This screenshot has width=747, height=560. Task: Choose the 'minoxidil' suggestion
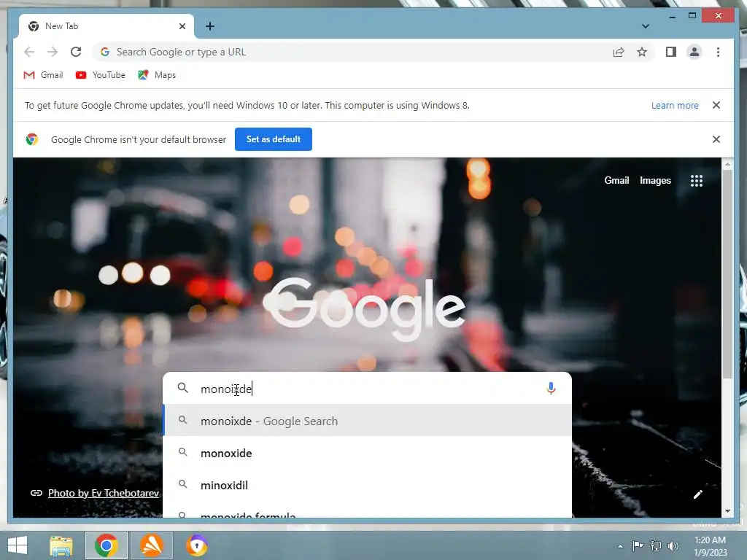coord(368,485)
